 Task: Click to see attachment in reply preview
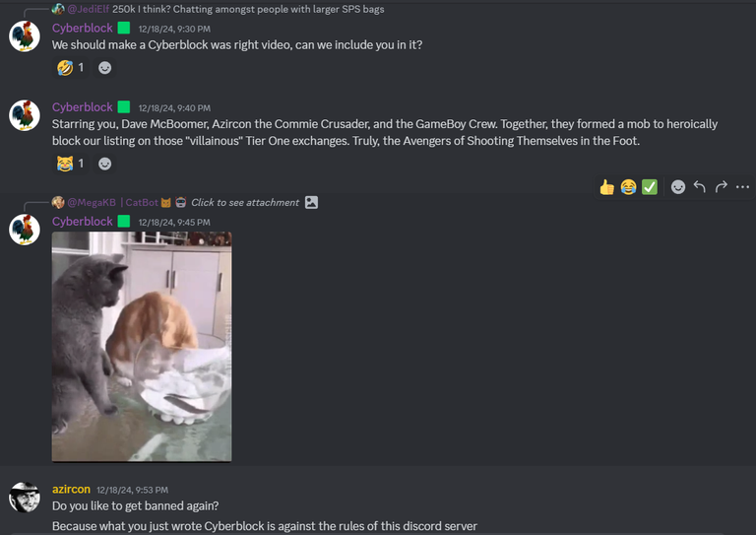tap(245, 203)
